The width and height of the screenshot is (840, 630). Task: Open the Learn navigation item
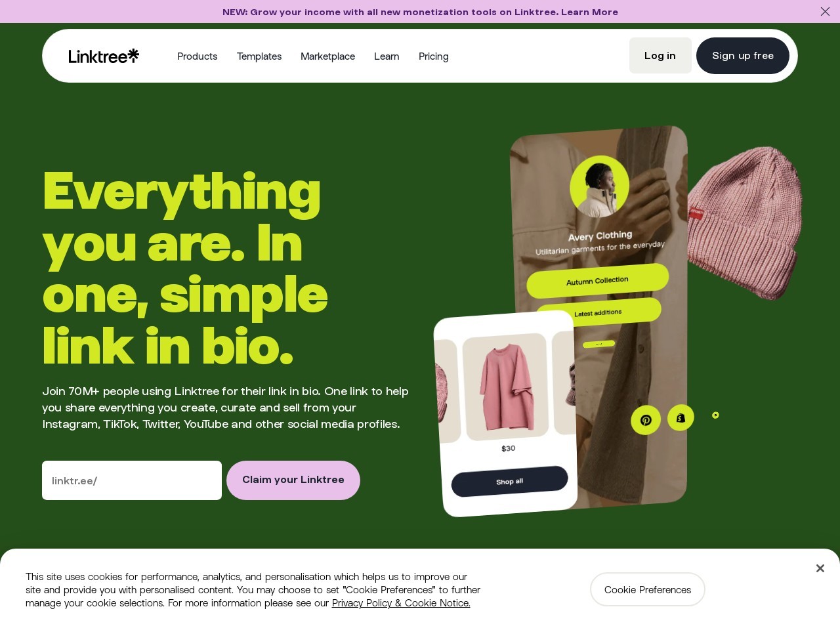point(387,56)
